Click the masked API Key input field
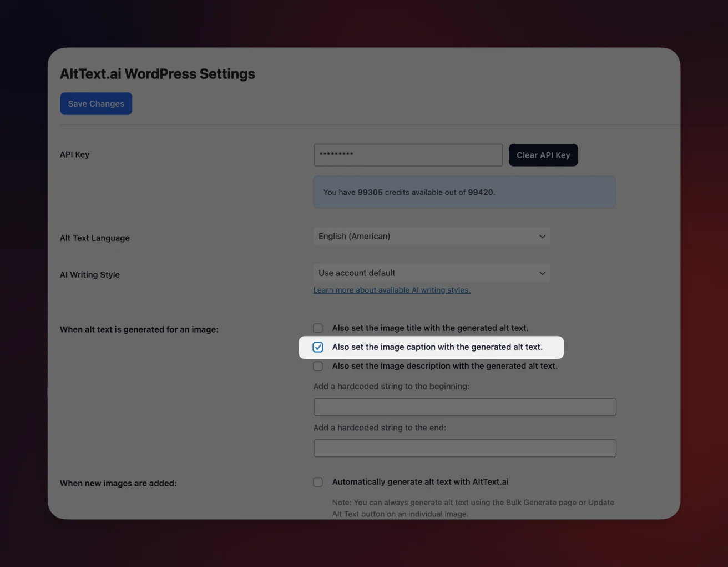 408,155
